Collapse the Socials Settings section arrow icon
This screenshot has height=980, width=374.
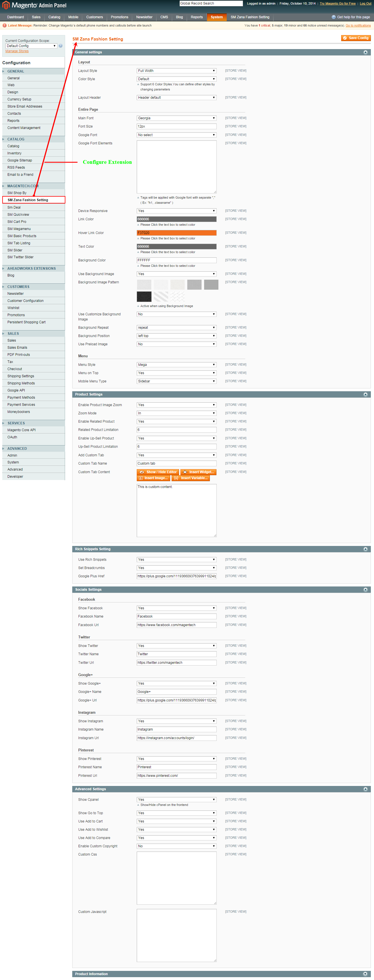coord(365,590)
